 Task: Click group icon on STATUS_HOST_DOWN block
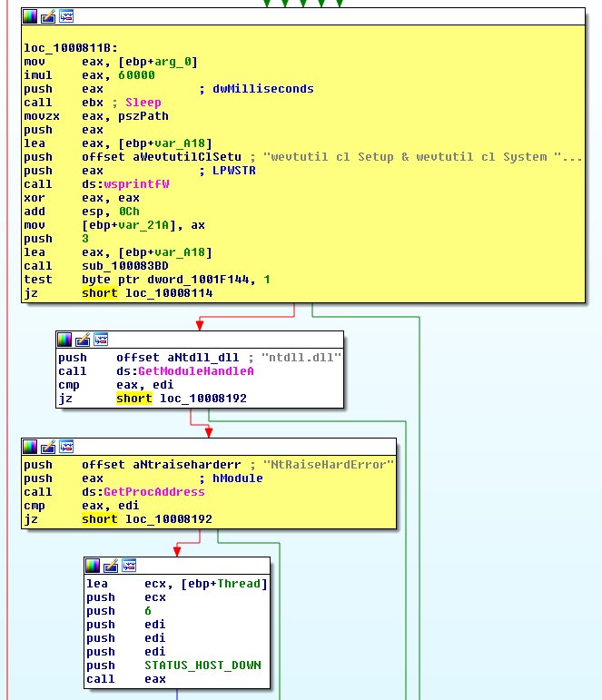(128, 566)
